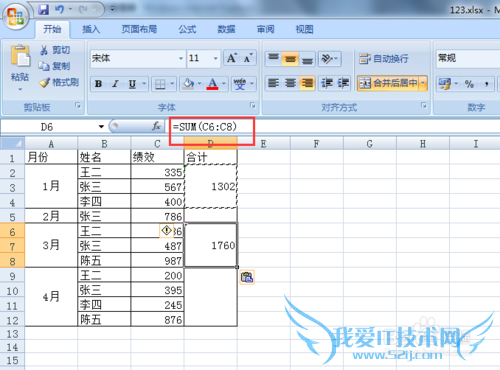This screenshot has width=500, height=370.
Task: Select merged cell showing 1302
Action: 211,186
